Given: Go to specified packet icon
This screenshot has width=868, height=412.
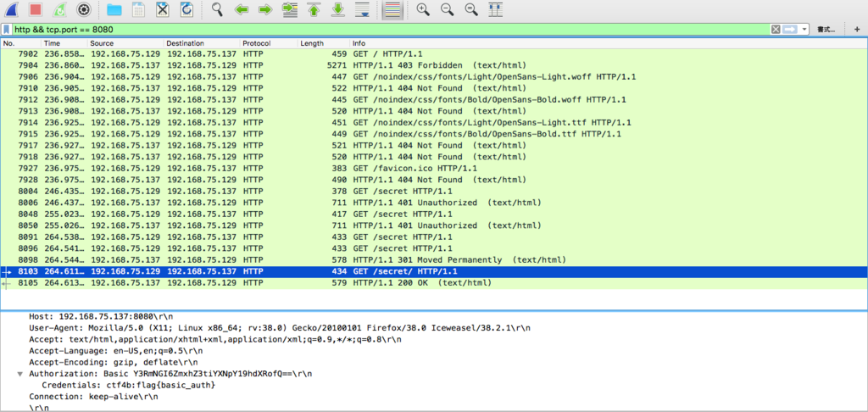Looking at the screenshot, I should click(290, 9).
